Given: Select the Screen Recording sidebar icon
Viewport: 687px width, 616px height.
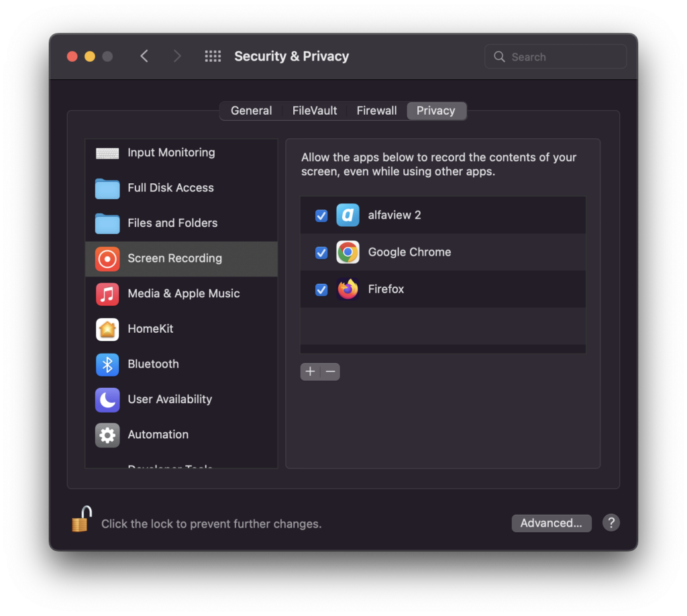Looking at the screenshot, I should click(x=107, y=258).
